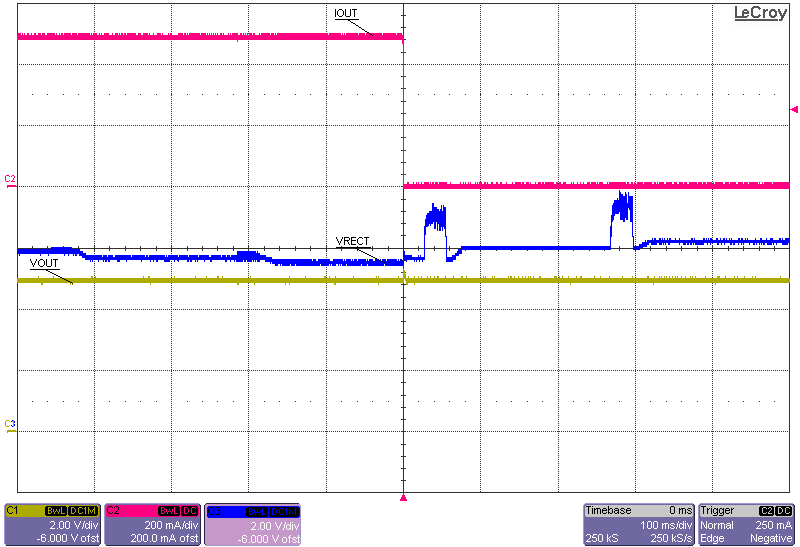
Task: Click the BwL badge in the C3 box
Action: pyautogui.click(x=257, y=511)
